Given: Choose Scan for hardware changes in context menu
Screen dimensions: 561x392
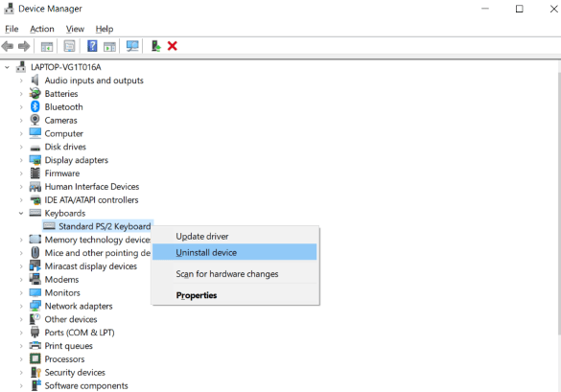Looking at the screenshot, I should 235,273.
